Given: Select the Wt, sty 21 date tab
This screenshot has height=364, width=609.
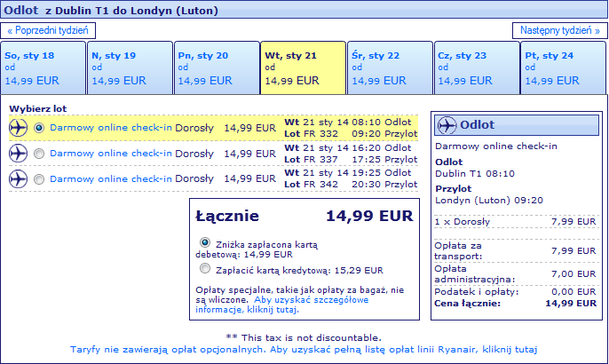Looking at the screenshot, I should 303,68.
